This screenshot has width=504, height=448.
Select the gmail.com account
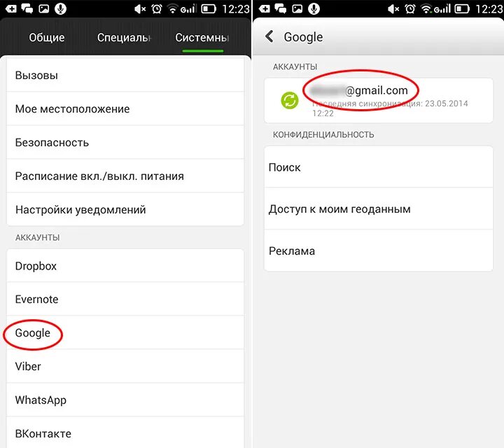[378, 100]
